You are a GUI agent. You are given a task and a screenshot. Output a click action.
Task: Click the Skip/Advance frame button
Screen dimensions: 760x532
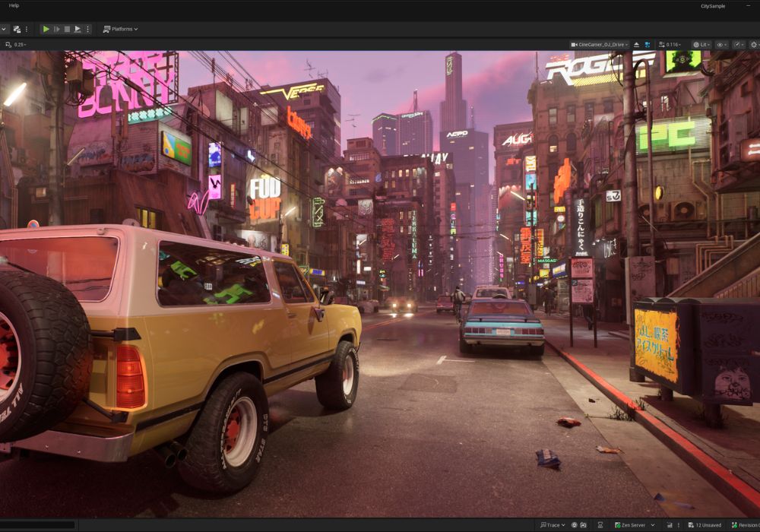point(56,29)
